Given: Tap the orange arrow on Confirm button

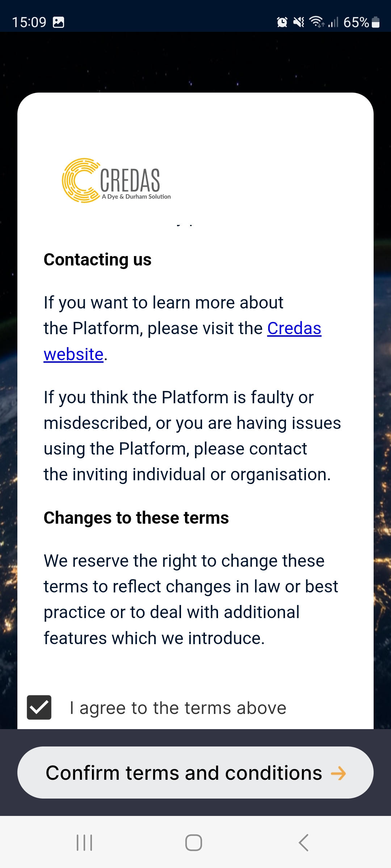Looking at the screenshot, I should click(339, 773).
